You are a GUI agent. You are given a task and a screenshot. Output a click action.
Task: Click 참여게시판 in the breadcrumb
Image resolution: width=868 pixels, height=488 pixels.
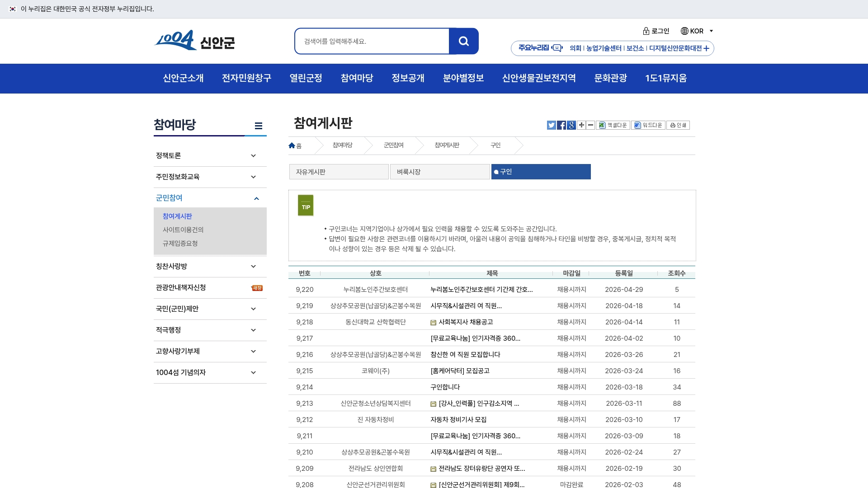[x=447, y=145]
